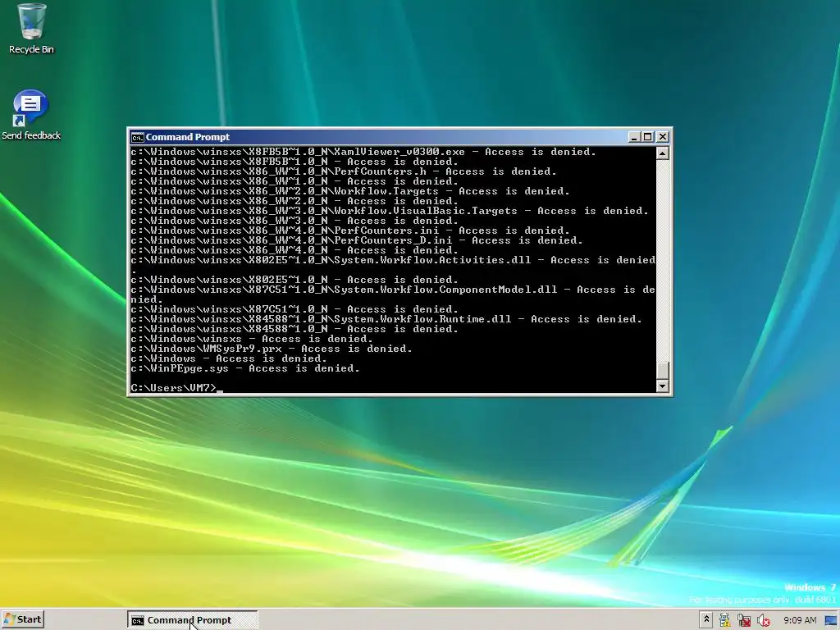Image resolution: width=840 pixels, height=630 pixels.
Task: Minimize the Command Prompt window
Action: 634,137
